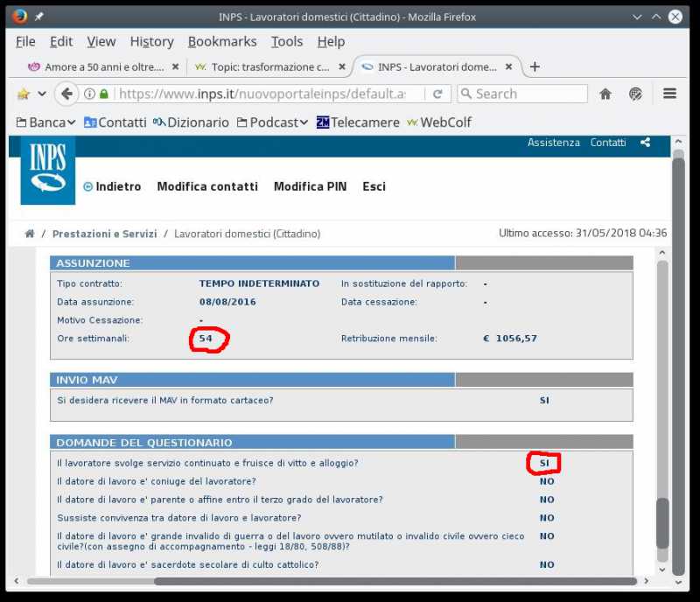Screen dimensions: 700x602
Task: Click the browser back arrow button
Action: pyautogui.click(x=66, y=94)
